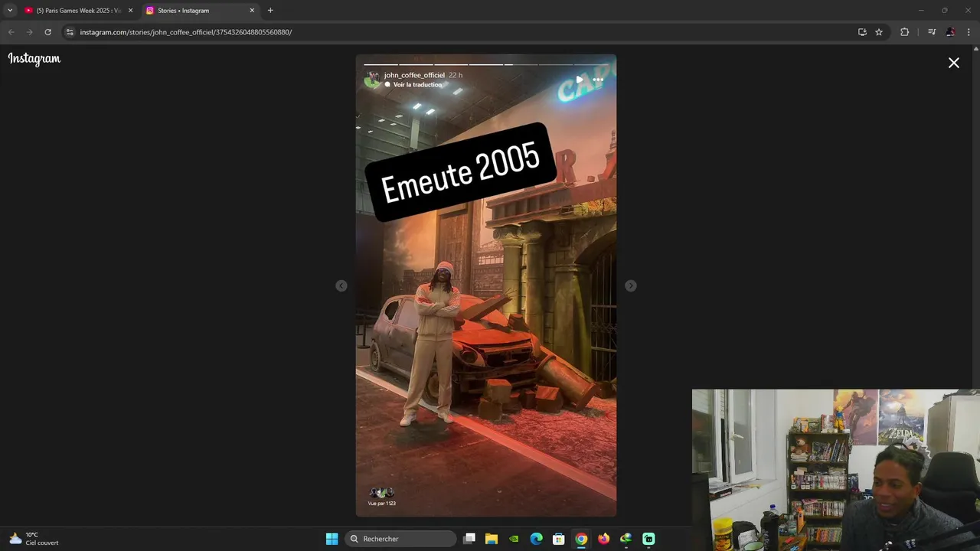Open the media controls icon in toolbar
Viewport: 980px width, 551px height.
tap(932, 32)
